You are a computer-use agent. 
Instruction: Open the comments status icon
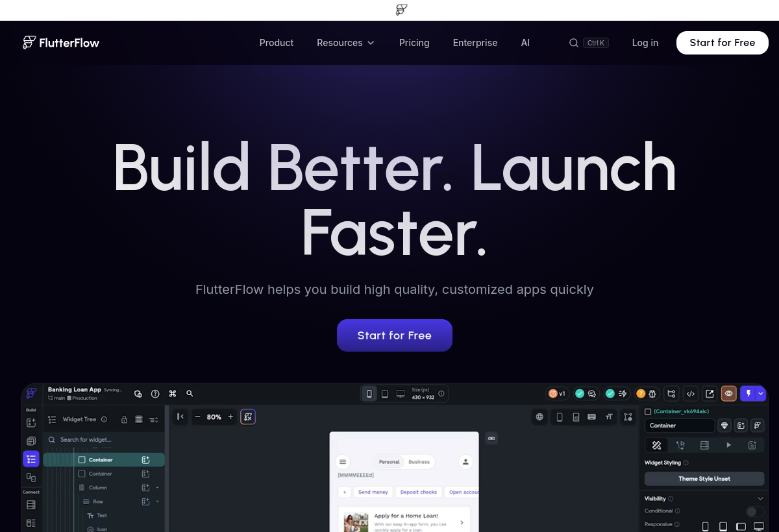586,393
